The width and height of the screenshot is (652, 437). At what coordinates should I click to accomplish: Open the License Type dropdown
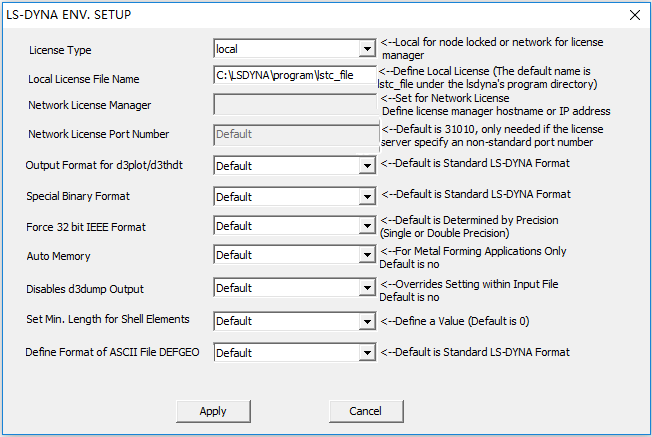point(293,48)
